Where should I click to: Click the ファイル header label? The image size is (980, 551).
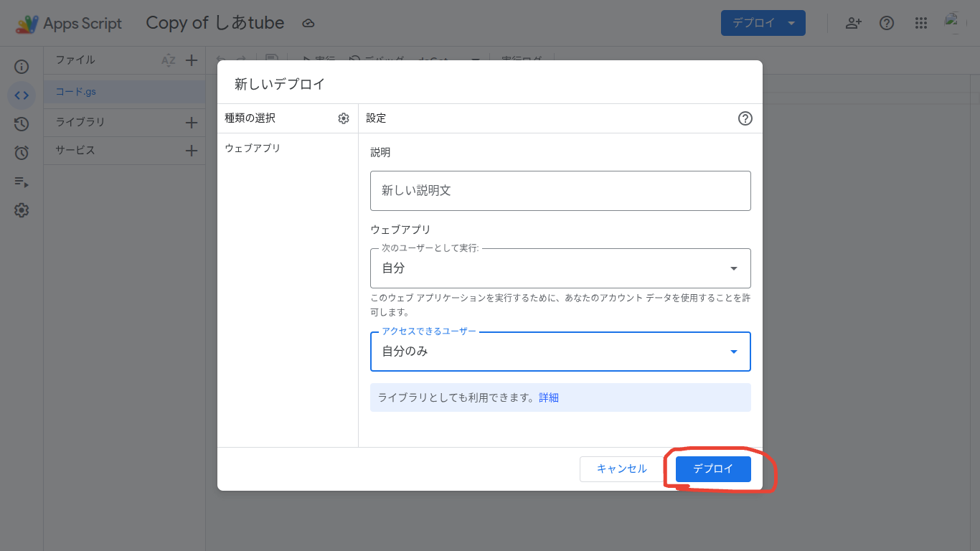tap(75, 60)
